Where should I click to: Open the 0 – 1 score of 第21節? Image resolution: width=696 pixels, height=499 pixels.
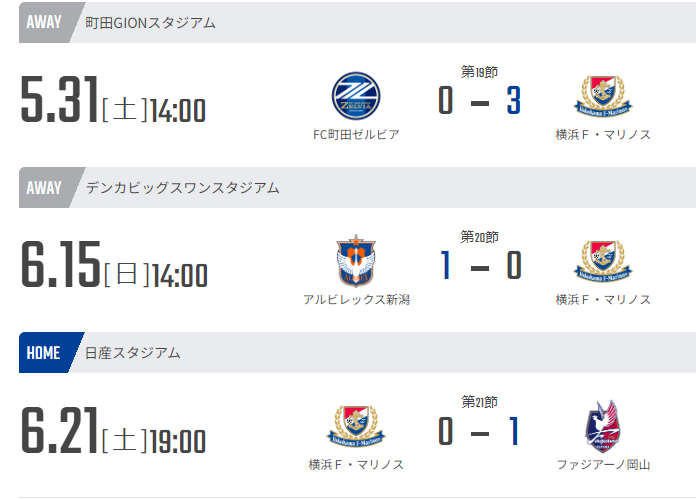click(479, 430)
